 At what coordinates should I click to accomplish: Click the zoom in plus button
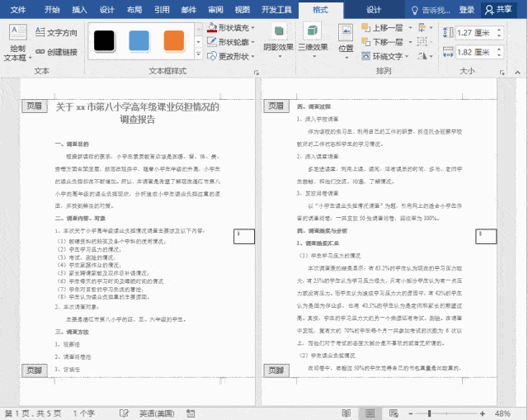483,413
